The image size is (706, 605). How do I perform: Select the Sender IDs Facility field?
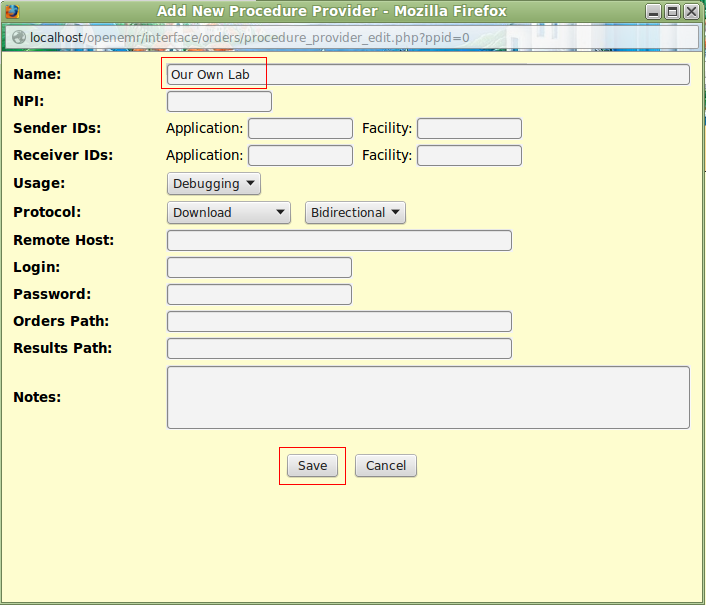point(469,129)
